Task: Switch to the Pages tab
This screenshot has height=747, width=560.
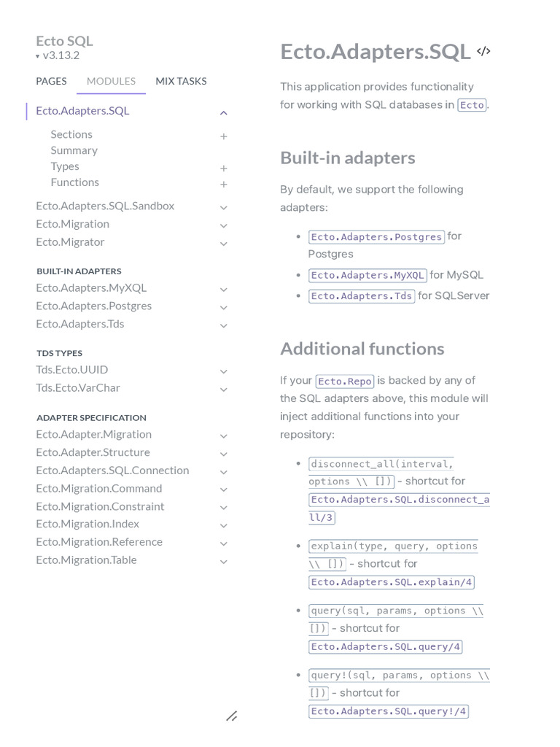Action: click(51, 81)
